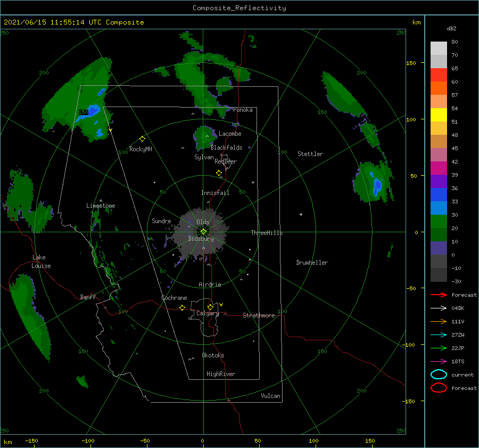Click the blue storm cell east of Stettler
Screen dimensions: 479x448
[x=377, y=184]
